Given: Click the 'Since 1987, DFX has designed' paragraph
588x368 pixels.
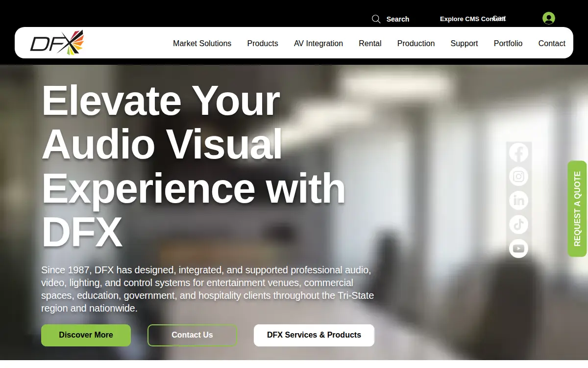Looking at the screenshot, I should 208,289.
